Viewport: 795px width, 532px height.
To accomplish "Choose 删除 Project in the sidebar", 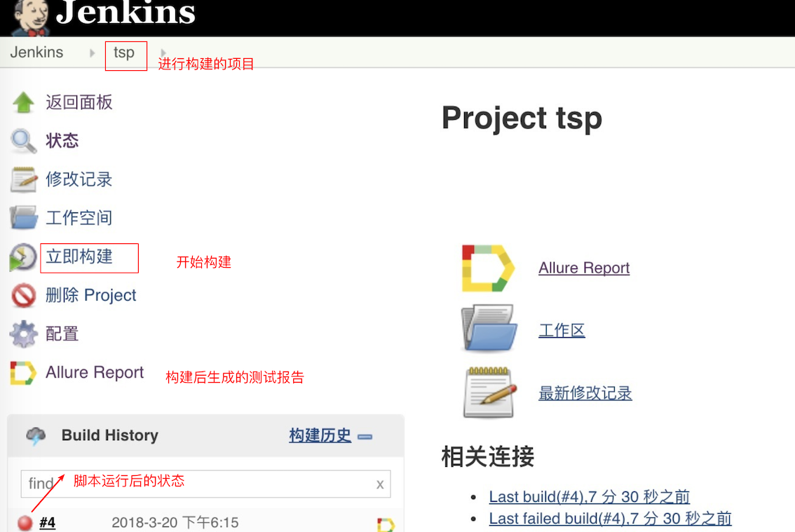I will click(90, 295).
